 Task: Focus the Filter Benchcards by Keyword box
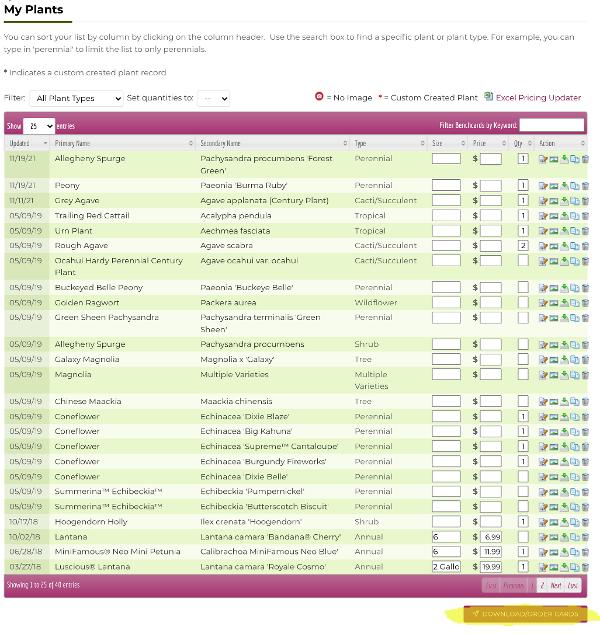(551, 125)
